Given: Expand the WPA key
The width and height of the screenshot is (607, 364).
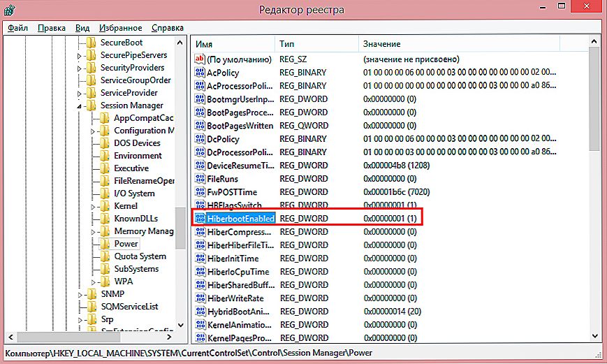Looking at the screenshot, I should point(92,282).
